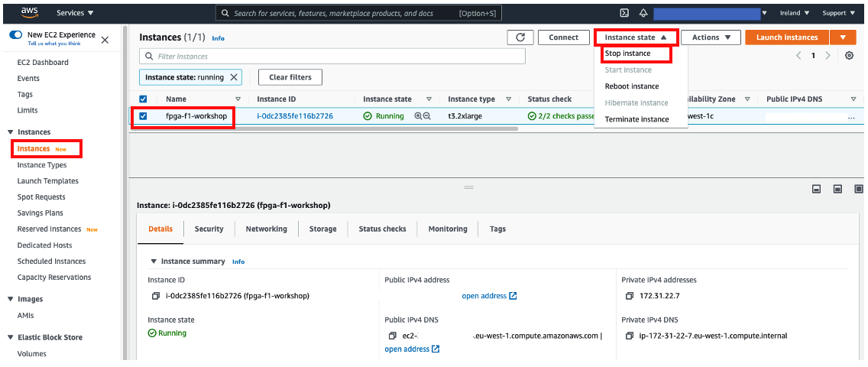868x367 pixels.
Task: Collapse the Instances sidebar section
Action: tap(11, 132)
